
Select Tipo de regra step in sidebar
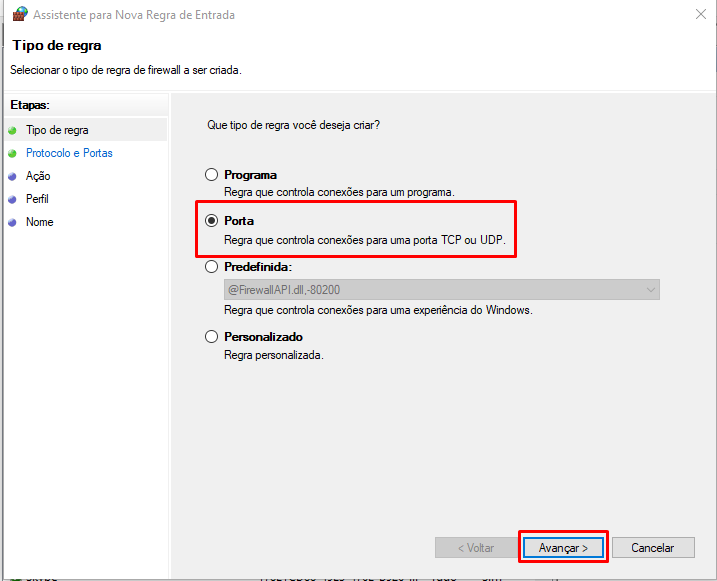57,130
